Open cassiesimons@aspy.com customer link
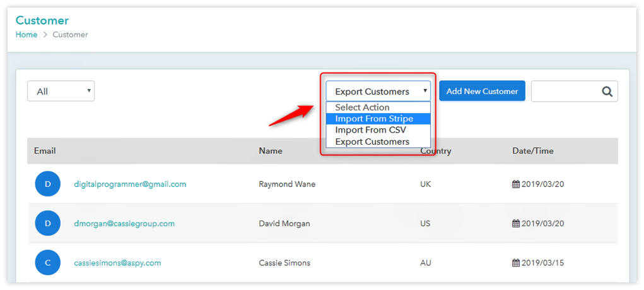 pyautogui.click(x=117, y=263)
